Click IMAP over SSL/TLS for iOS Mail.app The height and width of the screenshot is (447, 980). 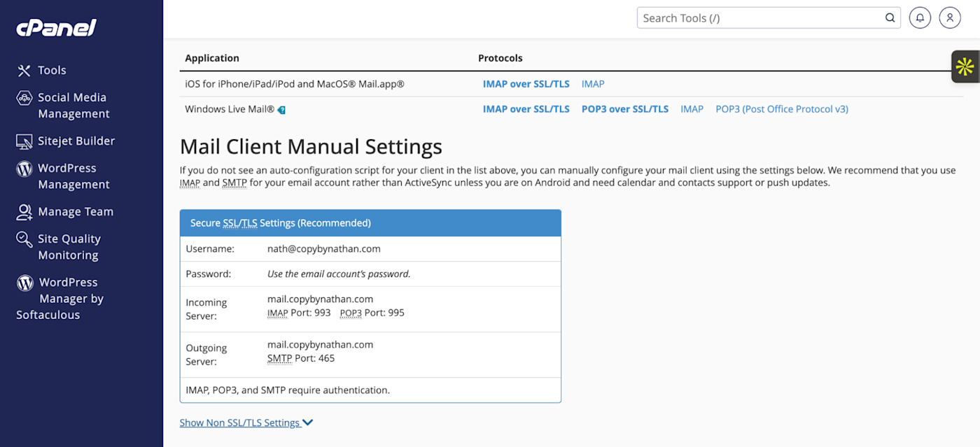click(526, 84)
